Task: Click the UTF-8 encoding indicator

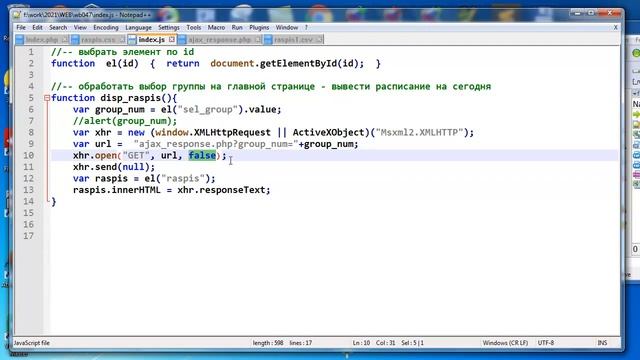Action: pos(546,343)
